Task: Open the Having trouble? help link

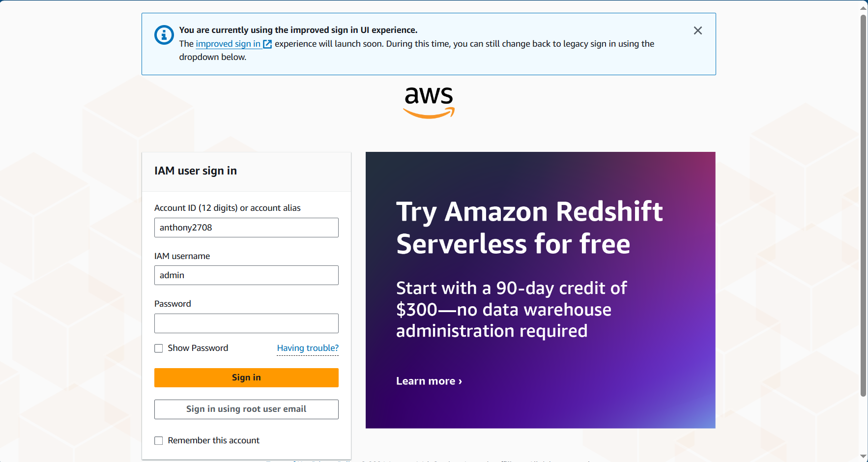Action: (x=308, y=348)
